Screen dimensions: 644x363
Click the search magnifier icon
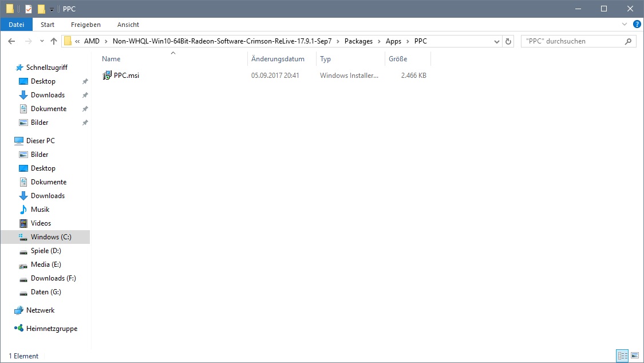[628, 41]
